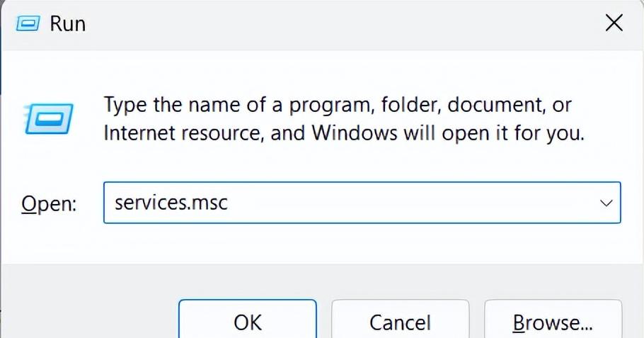The width and height of the screenshot is (644, 338).
Task: Dismiss the dialog using Cancel
Action: click(x=401, y=320)
